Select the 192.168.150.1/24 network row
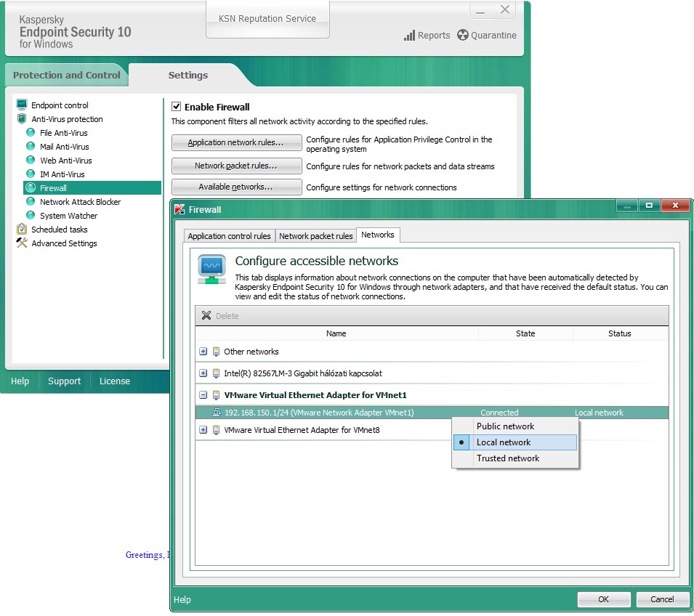 pyautogui.click(x=432, y=413)
